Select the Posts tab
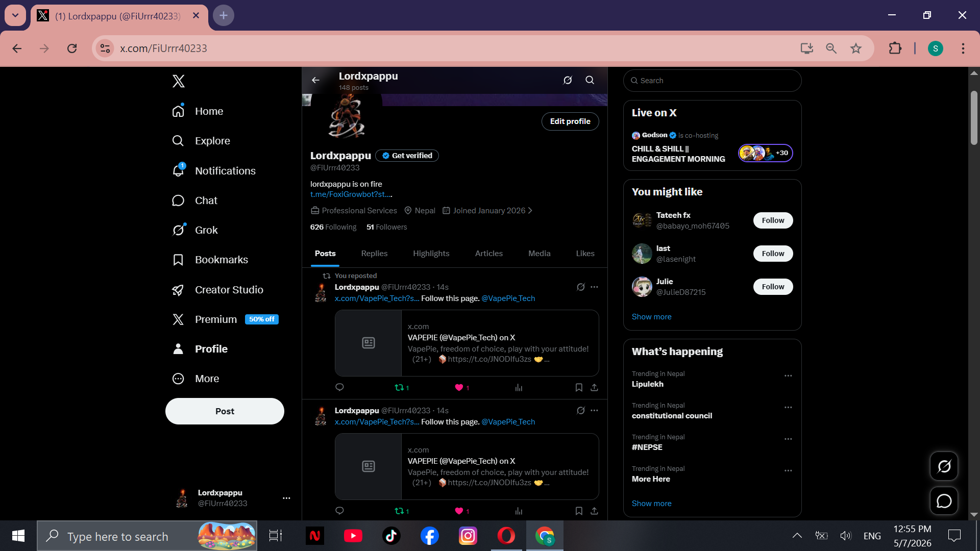The image size is (980, 551). pyautogui.click(x=325, y=254)
